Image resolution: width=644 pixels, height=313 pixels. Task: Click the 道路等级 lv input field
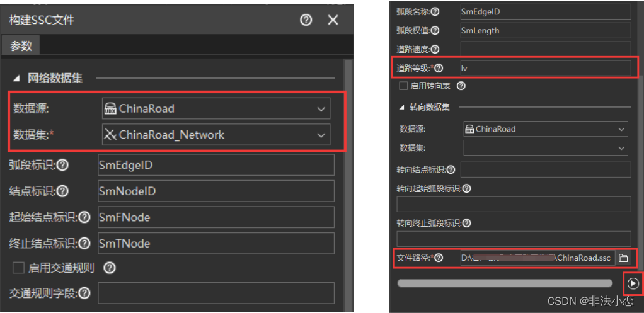[546, 68]
